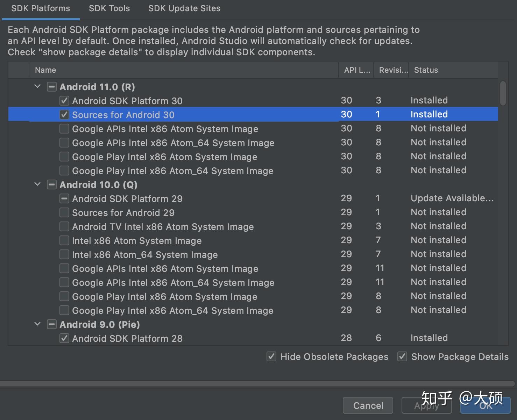The height and width of the screenshot is (420, 517).
Task: Toggle Hide Obsolete Packages checkbox
Action: pyautogui.click(x=271, y=356)
